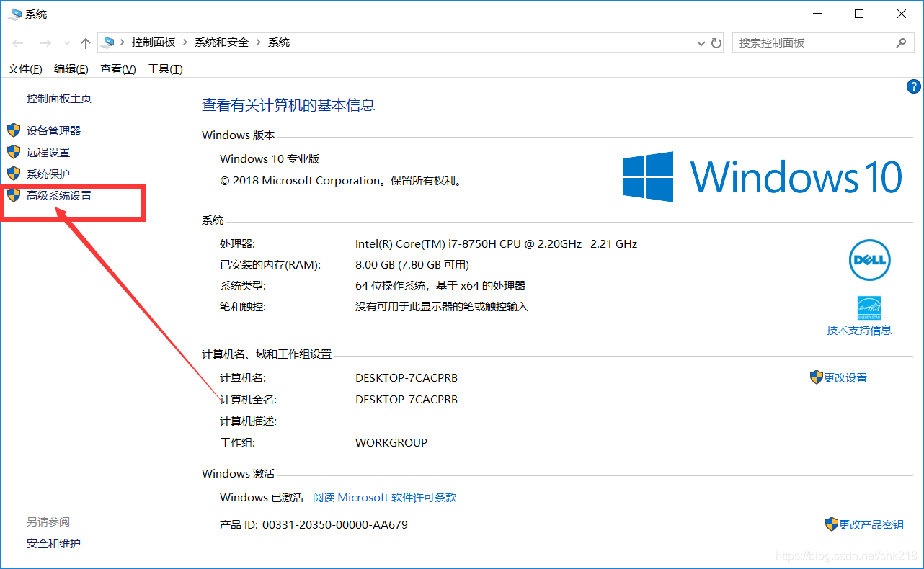
Task: Go up one level with the up arrow
Action: pos(86,43)
